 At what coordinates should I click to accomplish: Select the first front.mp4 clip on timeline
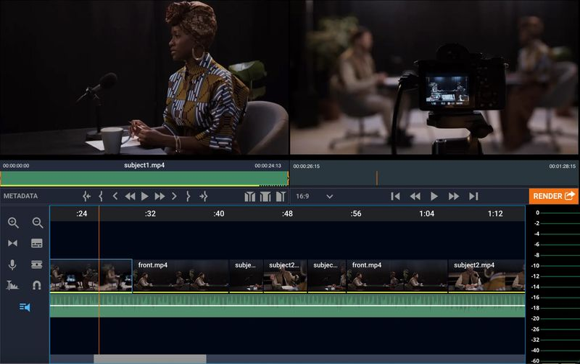181,276
